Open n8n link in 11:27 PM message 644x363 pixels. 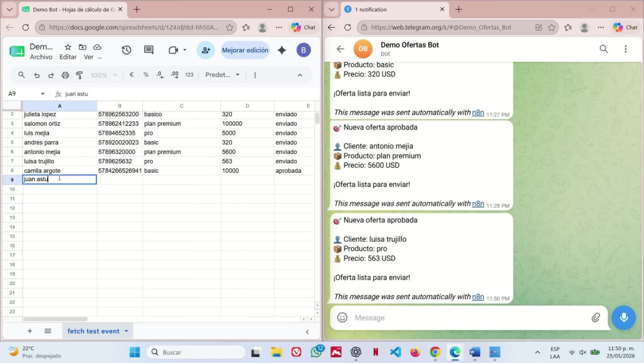(478, 112)
